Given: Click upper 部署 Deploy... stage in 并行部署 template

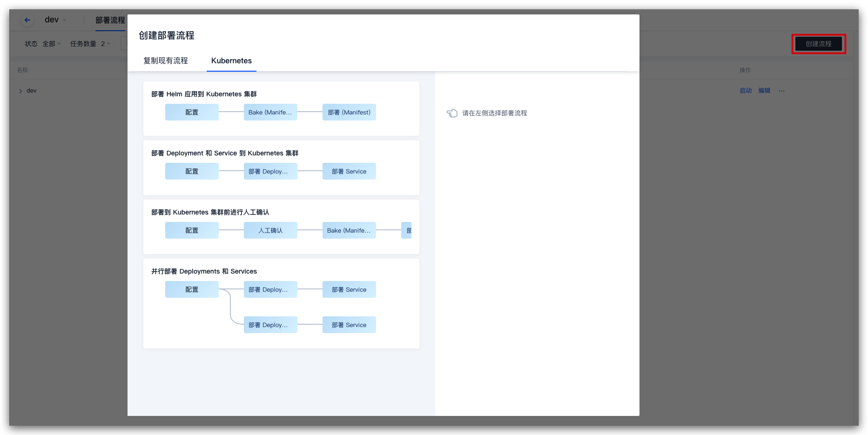Looking at the screenshot, I should 270,289.
